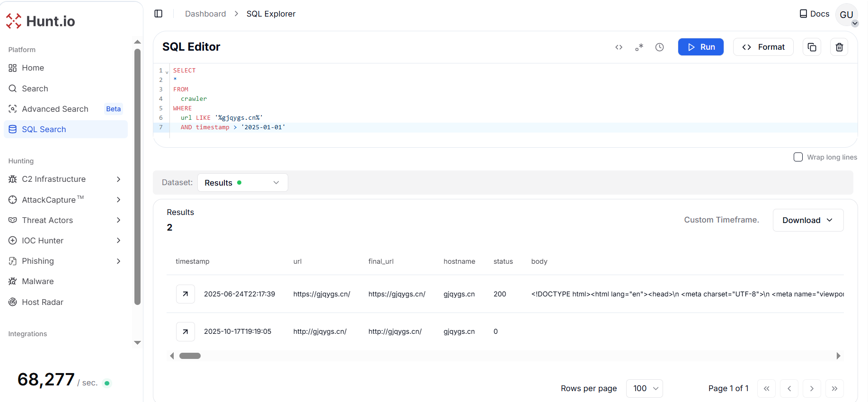The image size is (868, 402).
Task: Enable Wrap long lines checkbox
Action: coord(798,157)
